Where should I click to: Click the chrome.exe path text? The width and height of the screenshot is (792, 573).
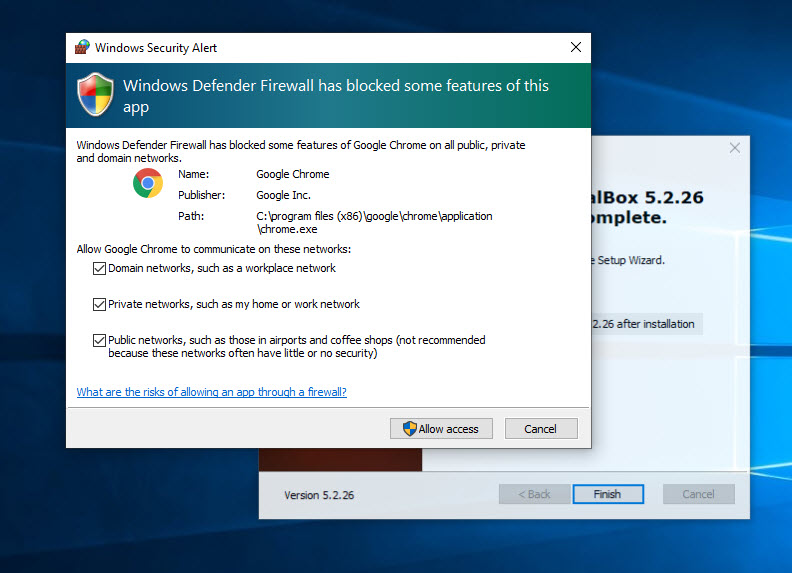coord(374,222)
